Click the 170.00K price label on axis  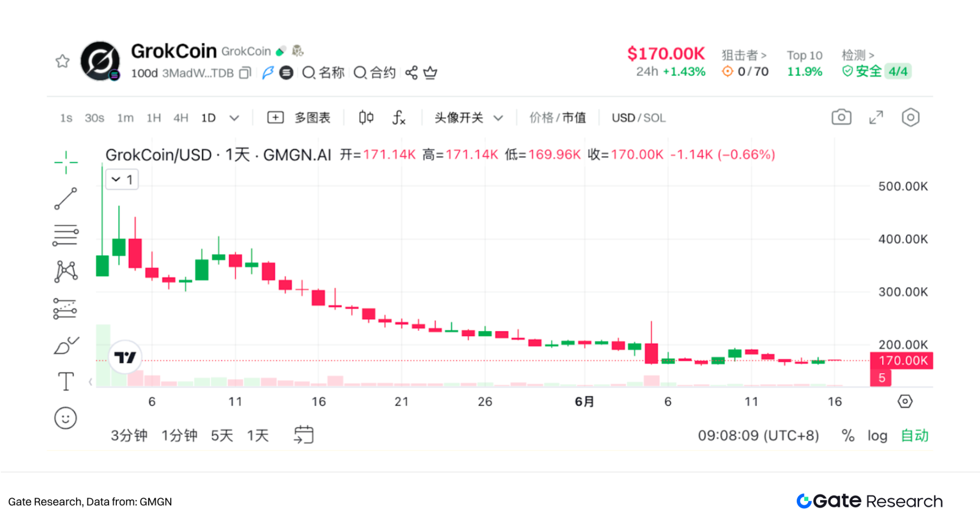tap(902, 361)
